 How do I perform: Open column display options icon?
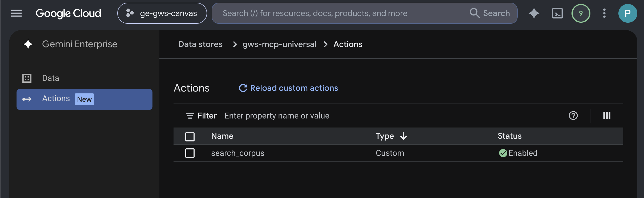click(607, 116)
